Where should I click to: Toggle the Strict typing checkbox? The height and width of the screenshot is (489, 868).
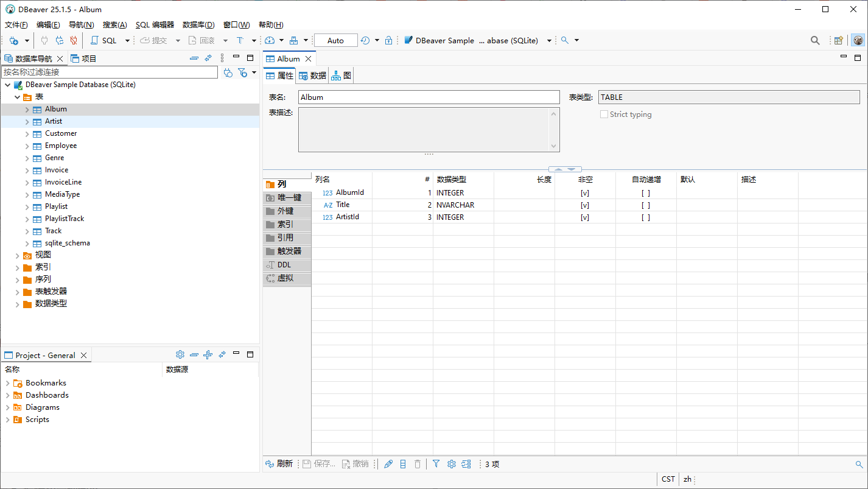604,114
